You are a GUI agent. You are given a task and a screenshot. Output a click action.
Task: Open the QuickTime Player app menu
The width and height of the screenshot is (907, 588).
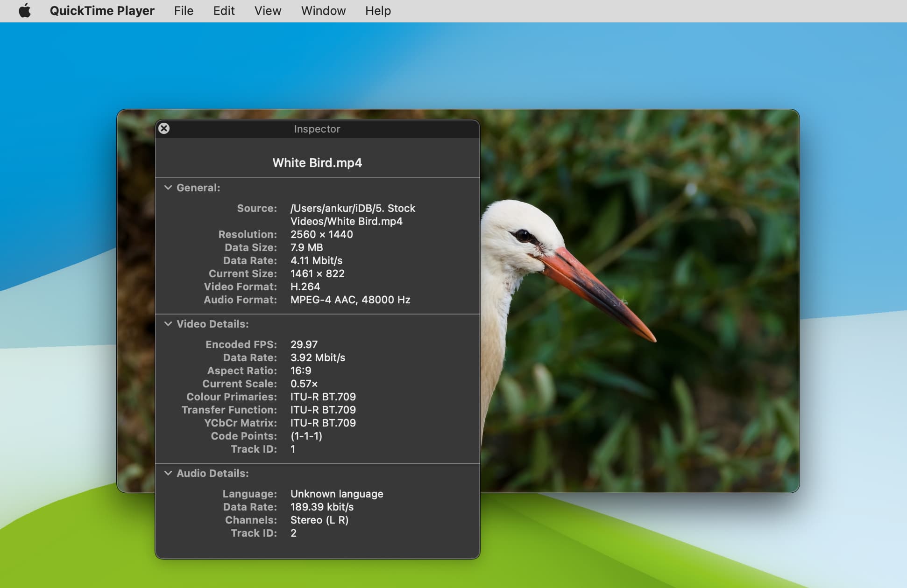point(102,11)
